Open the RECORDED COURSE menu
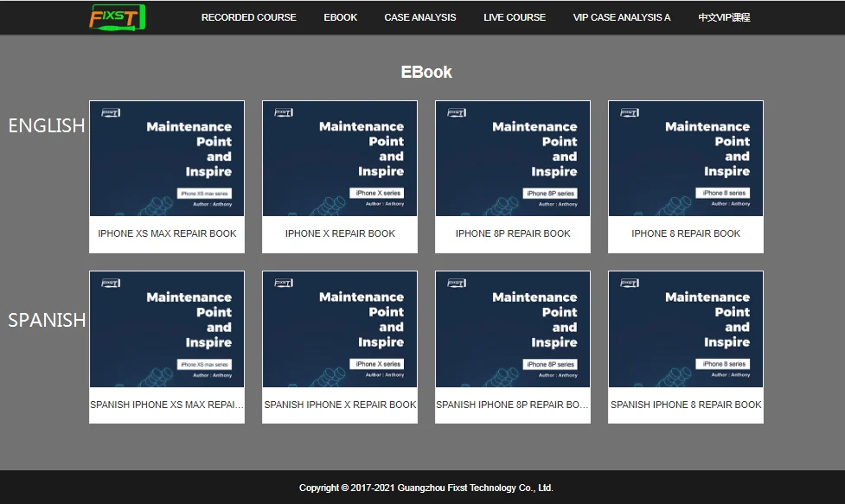Screen dimensions: 845x504 pos(248,17)
